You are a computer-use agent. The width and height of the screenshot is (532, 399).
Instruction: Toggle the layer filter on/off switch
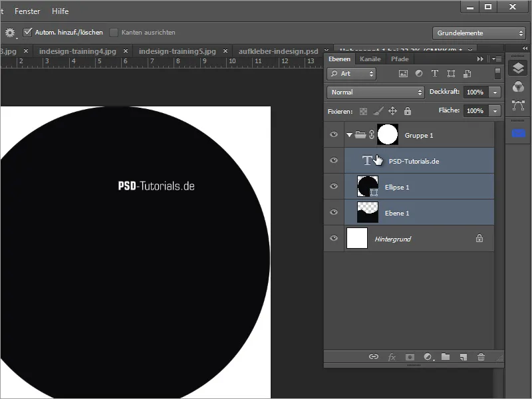click(x=497, y=74)
